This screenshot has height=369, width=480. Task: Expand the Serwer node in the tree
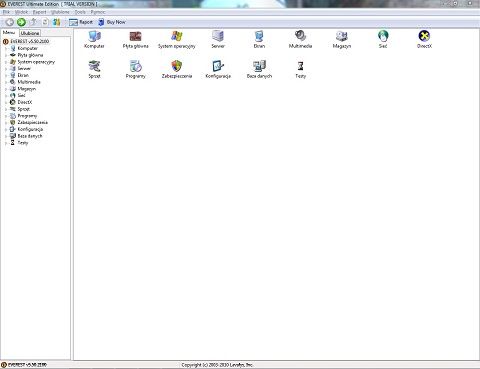(6, 69)
